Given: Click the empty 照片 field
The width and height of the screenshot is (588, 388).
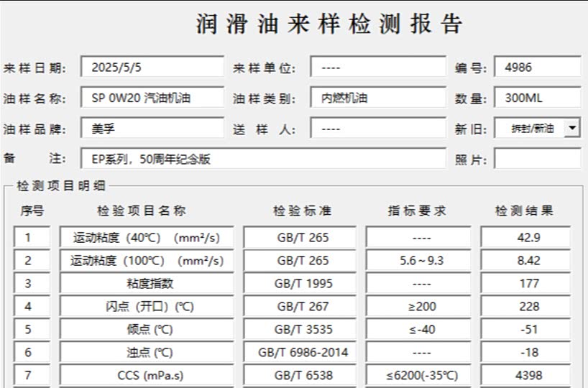Looking at the screenshot, I should coord(537,159).
